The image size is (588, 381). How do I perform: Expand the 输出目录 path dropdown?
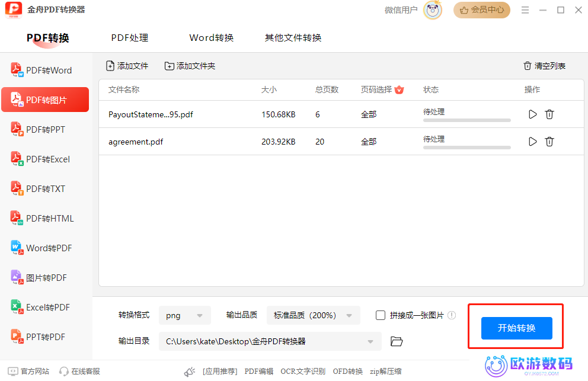click(x=270, y=341)
